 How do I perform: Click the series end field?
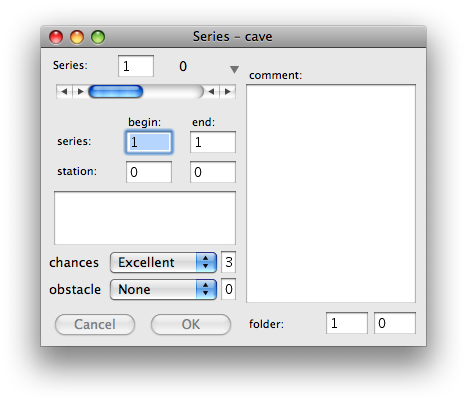pos(213,142)
